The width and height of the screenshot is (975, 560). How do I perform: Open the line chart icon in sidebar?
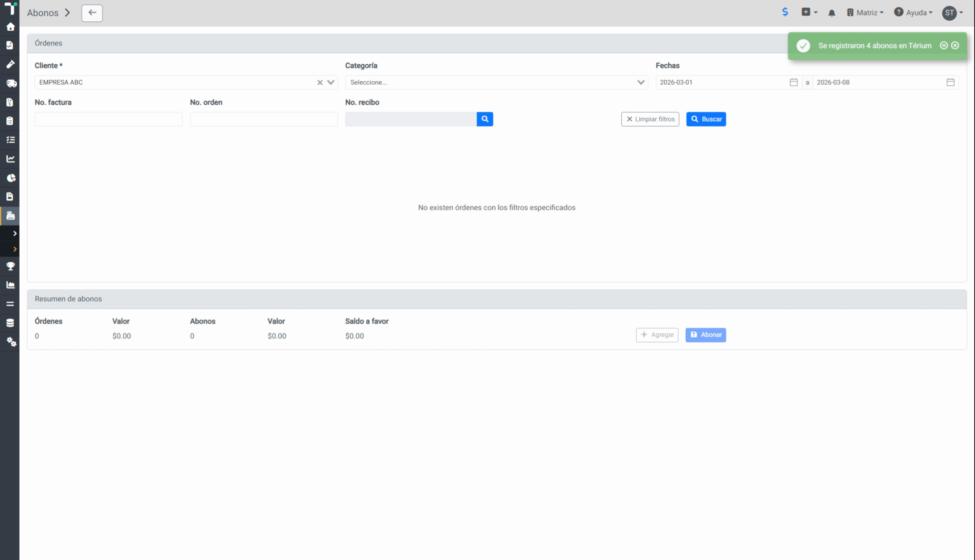pyautogui.click(x=10, y=159)
